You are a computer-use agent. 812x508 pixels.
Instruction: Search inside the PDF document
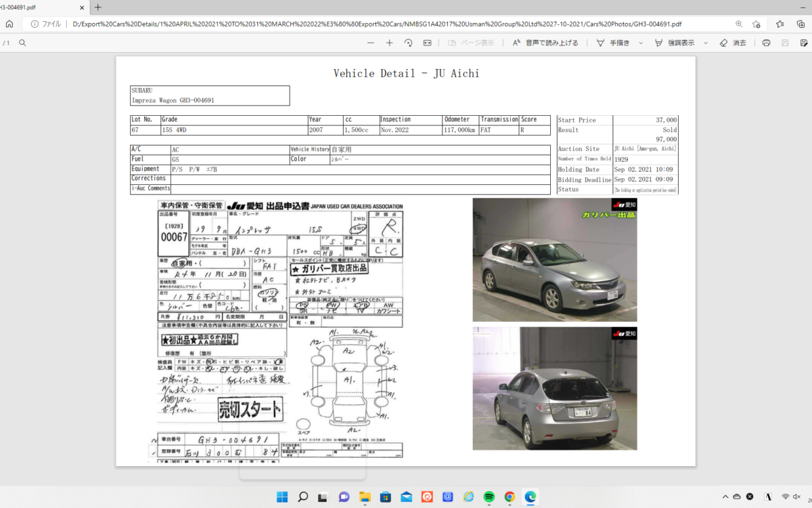click(22, 43)
